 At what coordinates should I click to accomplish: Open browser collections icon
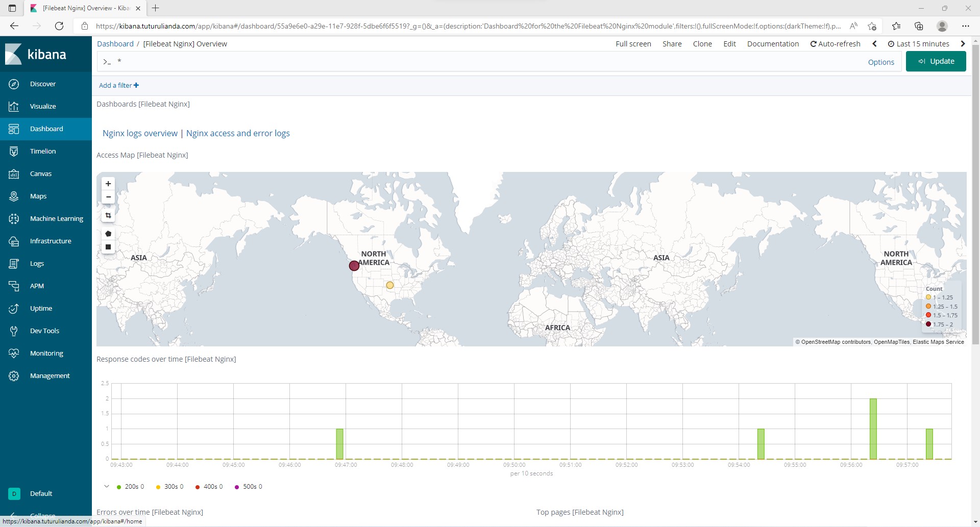point(919,26)
